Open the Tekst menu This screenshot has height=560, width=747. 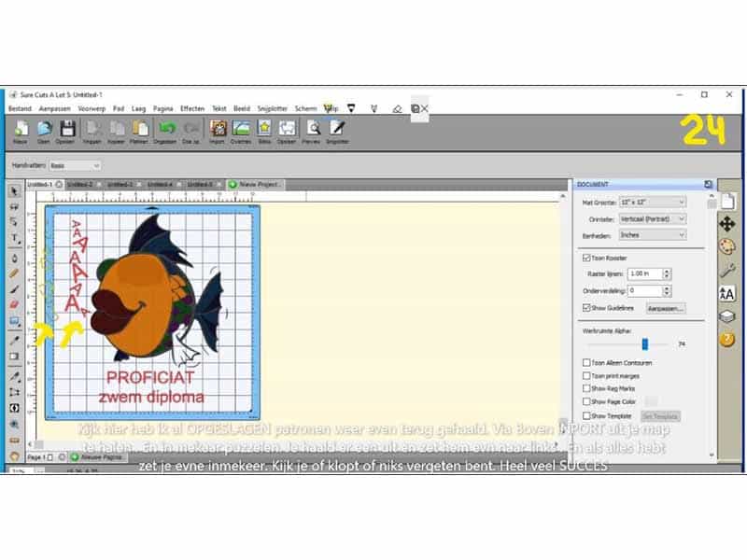point(219,108)
